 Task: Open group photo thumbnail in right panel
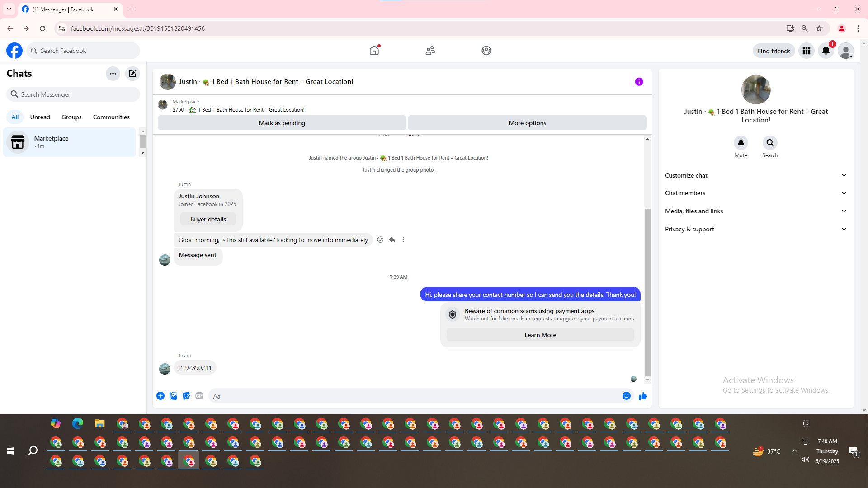(756, 89)
